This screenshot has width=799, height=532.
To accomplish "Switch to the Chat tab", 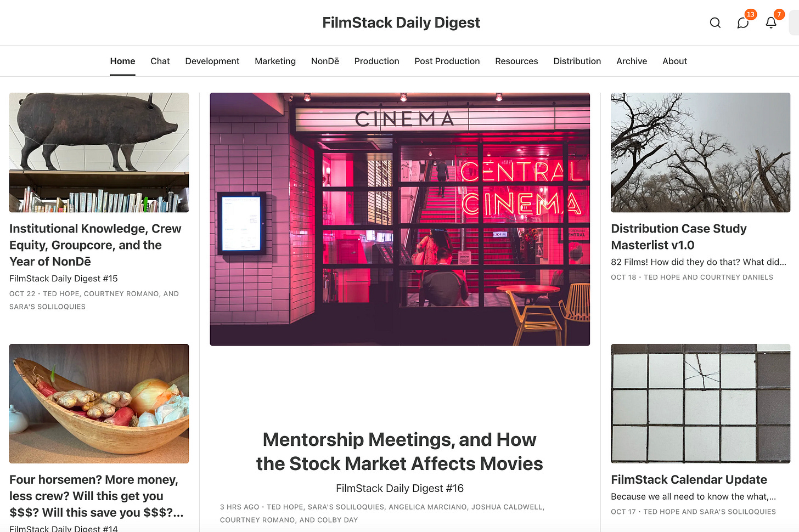I will click(x=160, y=61).
